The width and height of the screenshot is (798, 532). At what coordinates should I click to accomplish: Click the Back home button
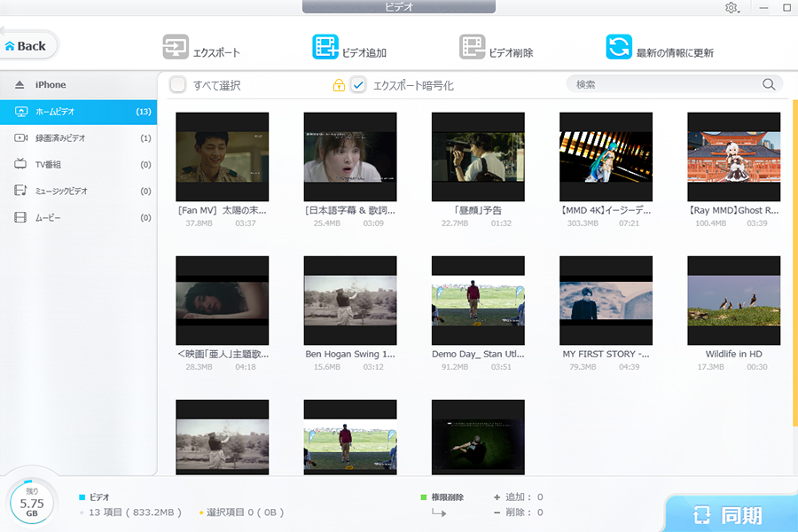[x=28, y=46]
